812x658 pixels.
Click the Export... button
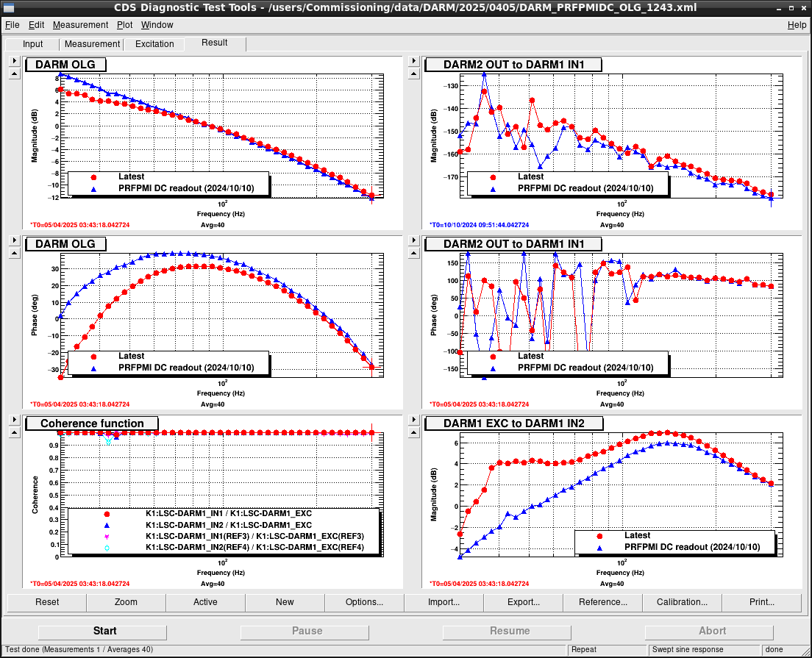point(524,602)
